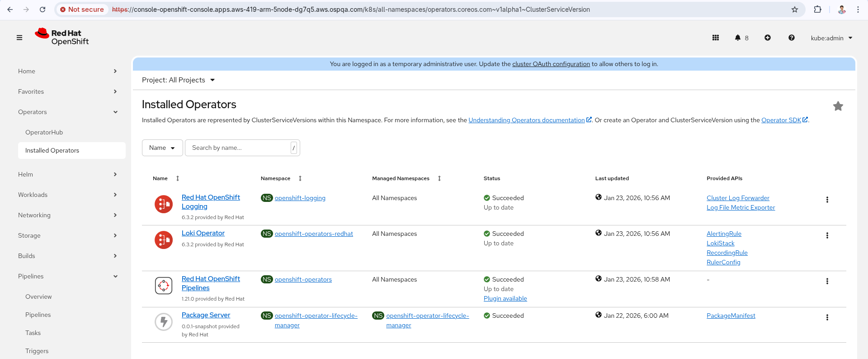This screenshot has height=359, width=868.
Task: Bookmark this page in the browser
Action: pyautogui.click(x=795, y=10)
